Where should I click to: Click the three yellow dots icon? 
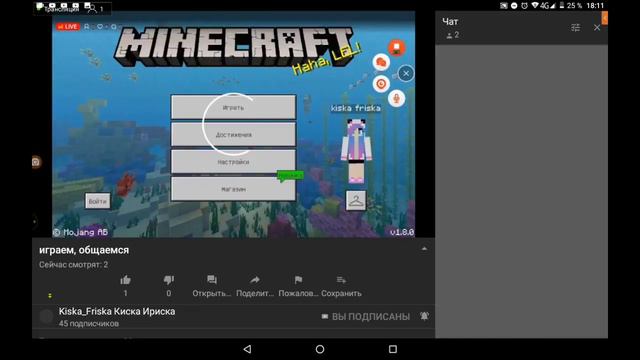click(x=50, y=296)
